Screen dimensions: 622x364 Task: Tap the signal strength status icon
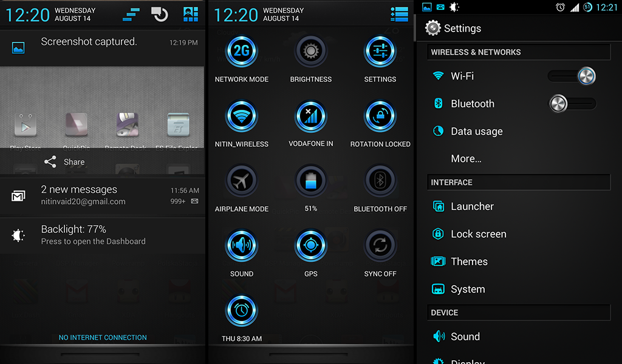click(575, 7)
